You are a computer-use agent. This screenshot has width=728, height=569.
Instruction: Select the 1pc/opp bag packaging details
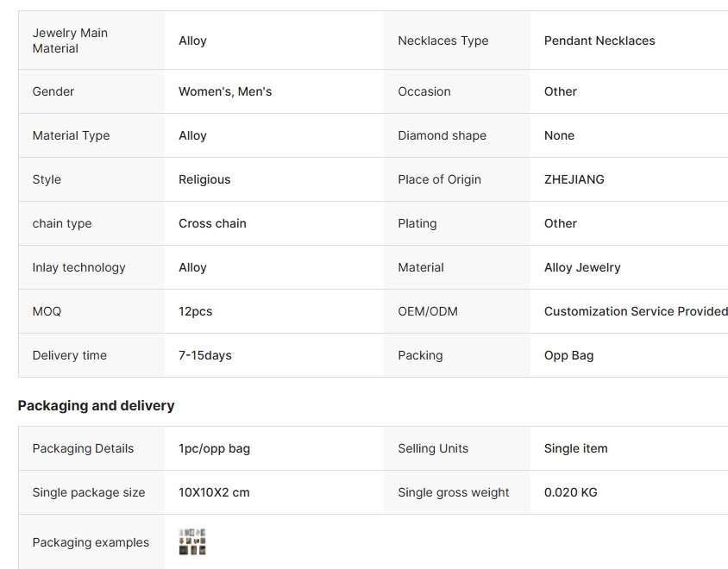coord(214,448)
